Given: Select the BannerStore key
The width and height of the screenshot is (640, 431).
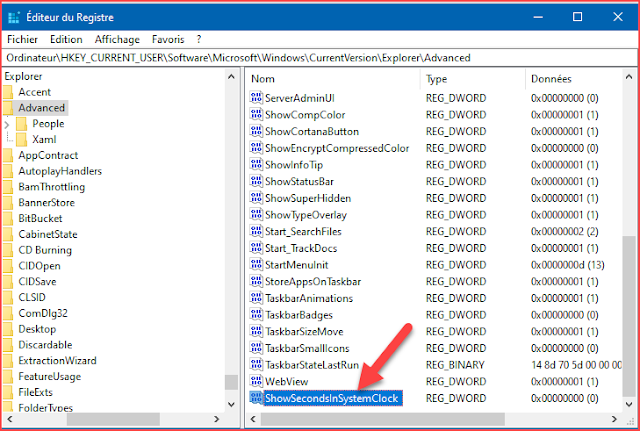Looking at the screenshot, I should 47,203.
